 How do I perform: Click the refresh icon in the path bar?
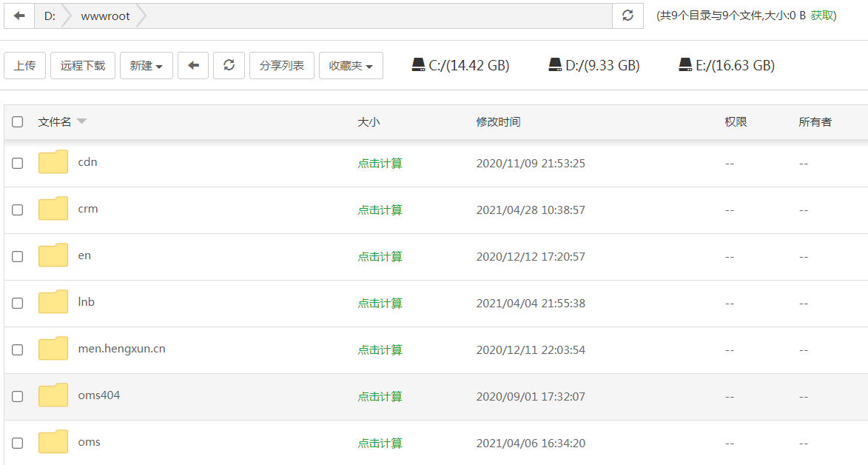pyautogui.click(x=627, y=16)
